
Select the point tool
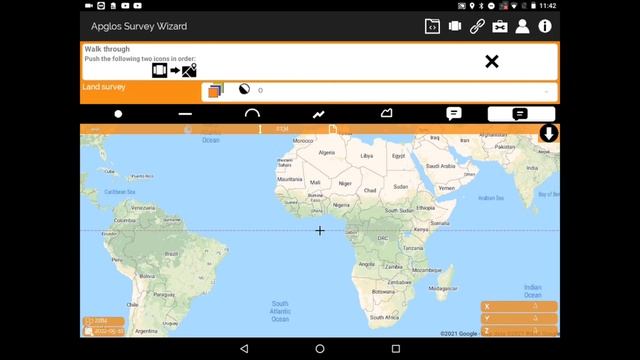pos(118,114)
